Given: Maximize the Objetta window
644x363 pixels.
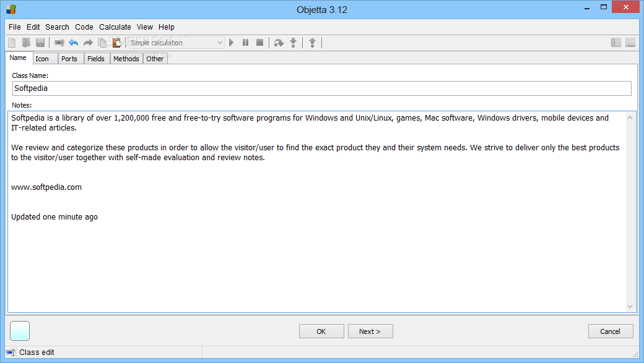Looking at the screenshot, I should (x=604, y=7).
